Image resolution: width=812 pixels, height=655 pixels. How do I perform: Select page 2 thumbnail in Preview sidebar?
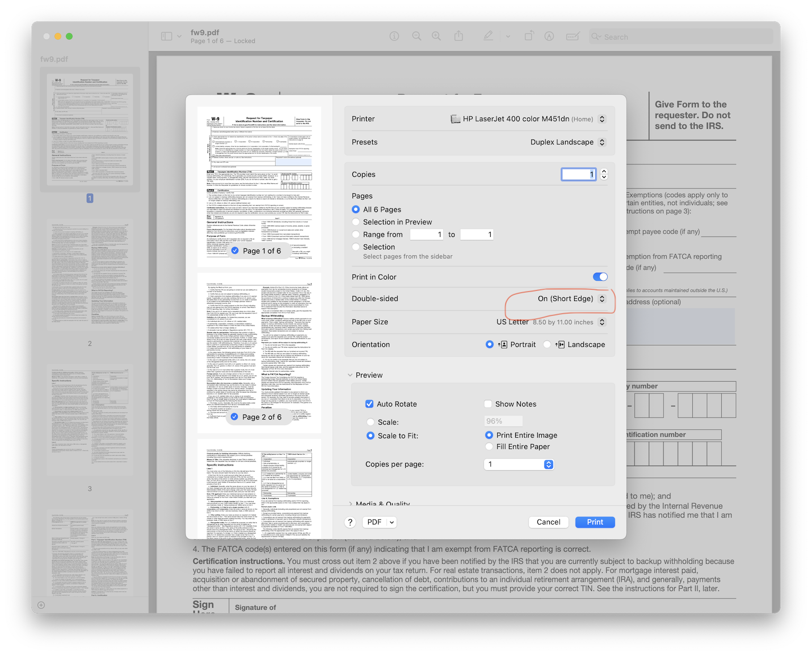[x=90, y=275]
